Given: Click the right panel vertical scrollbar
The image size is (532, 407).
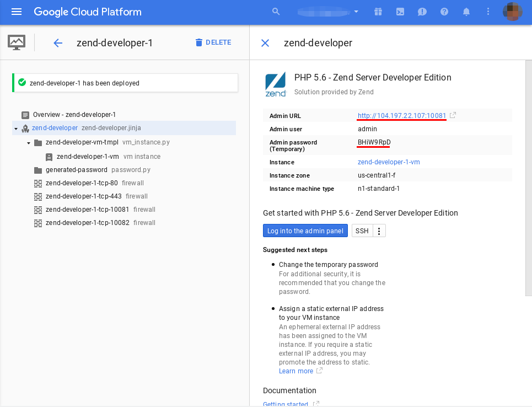Looking at the screenshot, I should tap(529, 178).
